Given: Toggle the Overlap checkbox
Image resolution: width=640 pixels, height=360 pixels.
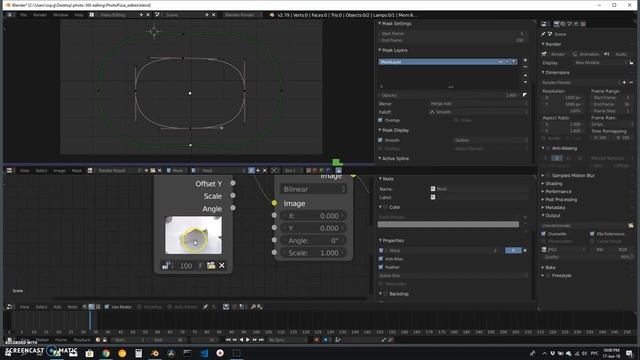Looking at the screenshot, I should tap(380, 120).
